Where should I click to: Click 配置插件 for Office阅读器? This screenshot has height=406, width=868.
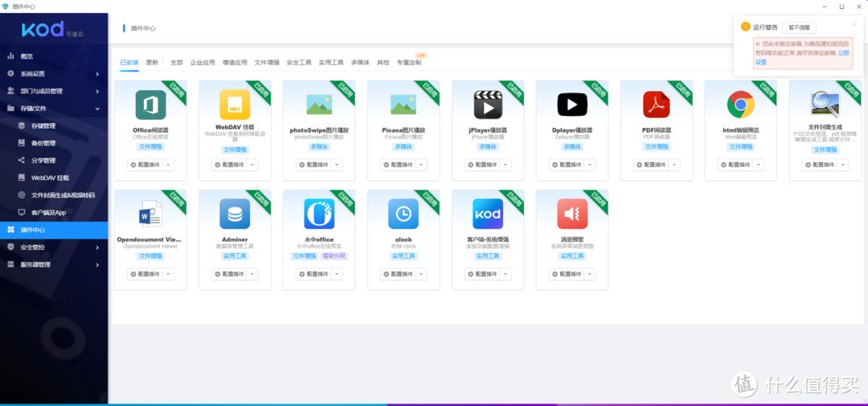(145, 165)
